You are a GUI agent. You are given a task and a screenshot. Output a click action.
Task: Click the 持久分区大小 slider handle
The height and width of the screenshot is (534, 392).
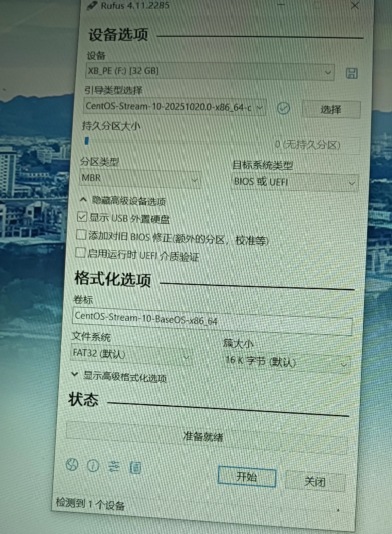click(x=87, y=141)
